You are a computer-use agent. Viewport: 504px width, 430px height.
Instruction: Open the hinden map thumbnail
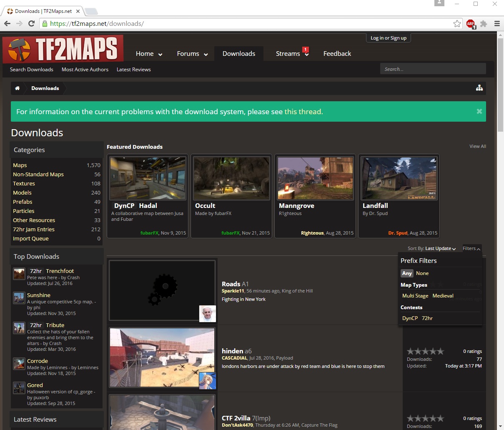tap(162, 357)
